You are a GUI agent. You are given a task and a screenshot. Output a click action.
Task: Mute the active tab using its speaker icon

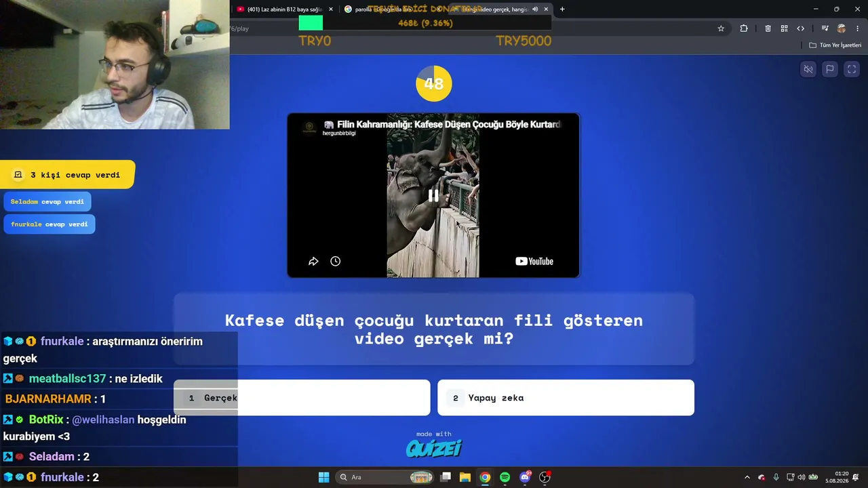click(535, 9)
